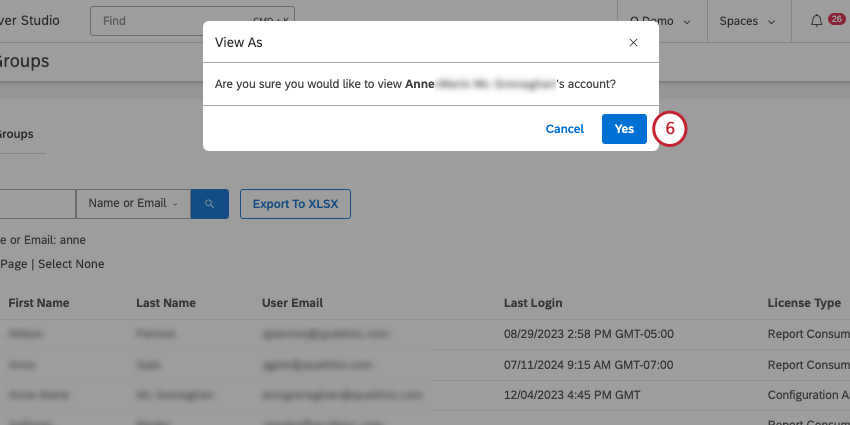Sort by the First Name column

point(39,303)
